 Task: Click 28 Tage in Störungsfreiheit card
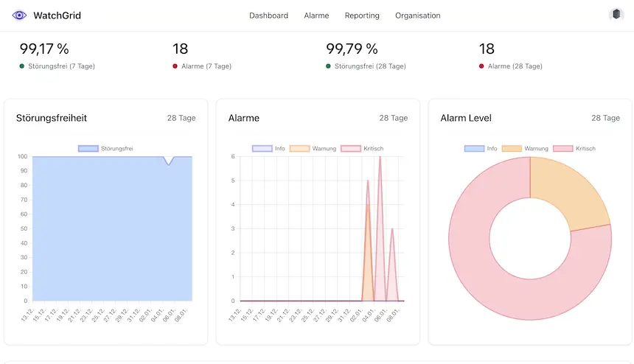181,118
